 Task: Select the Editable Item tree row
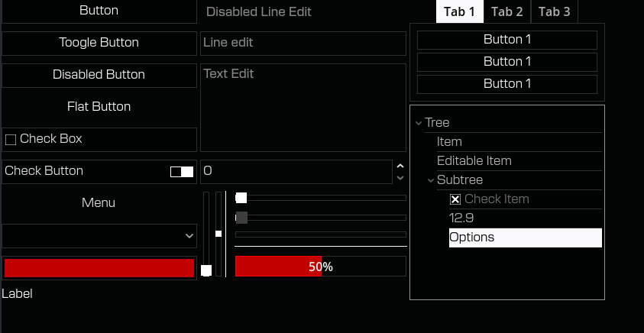474,161
